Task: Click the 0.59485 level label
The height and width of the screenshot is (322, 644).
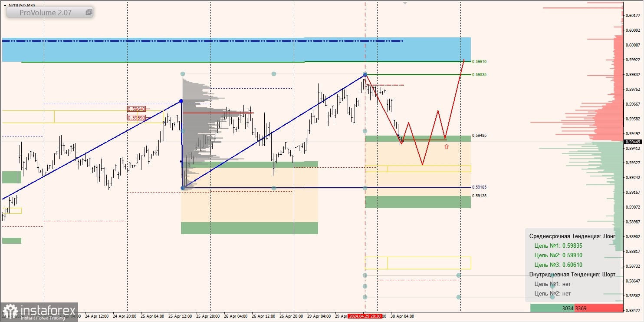Action: point(480,136)
